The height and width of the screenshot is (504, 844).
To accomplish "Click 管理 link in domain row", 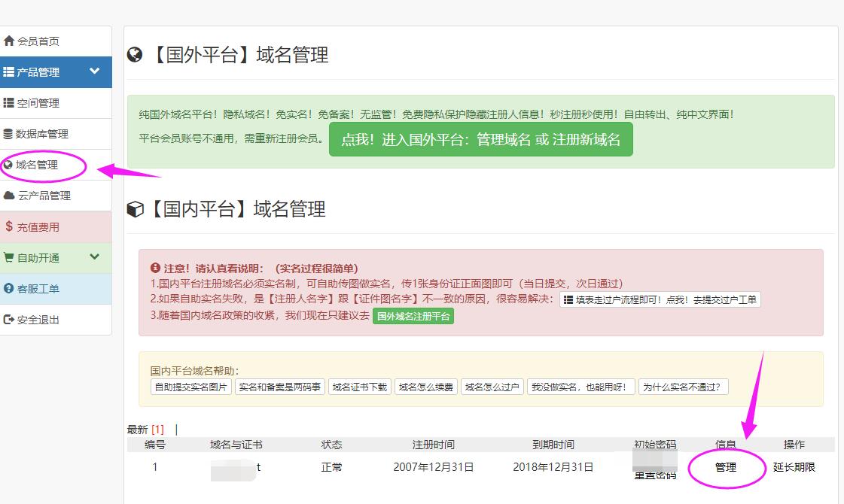I will tap(726, 467).
